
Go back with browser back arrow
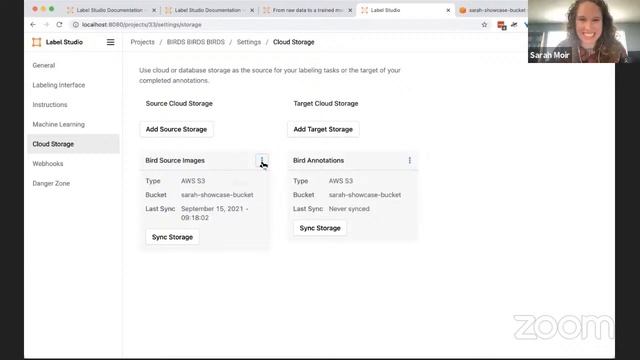[x=33, y=24]
